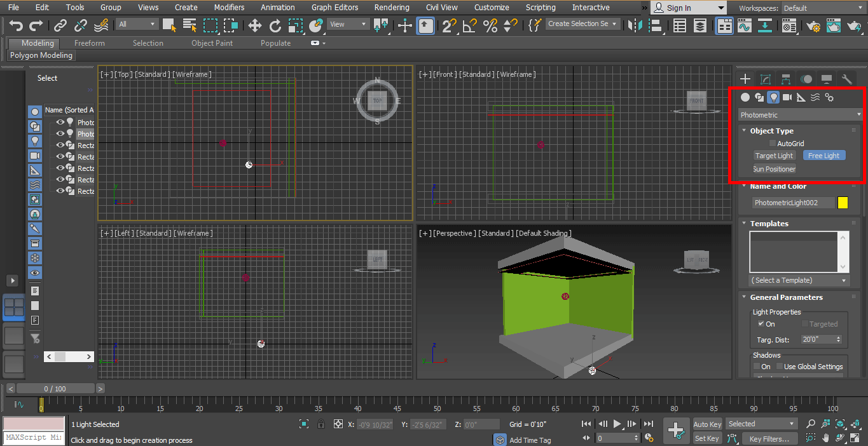
Task: Click the yellow object color swatch
Action: click(843, 203)
